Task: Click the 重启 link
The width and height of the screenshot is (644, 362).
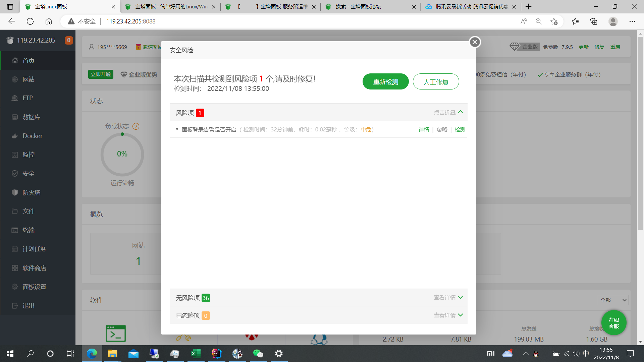Action: (615, 47)
